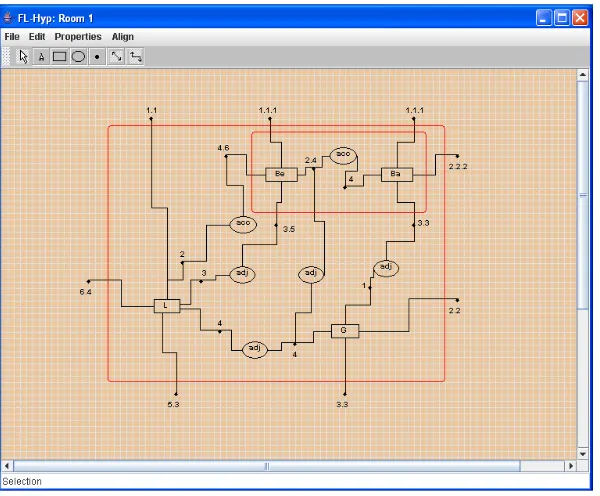This screenshot has height=496, width=600.
Task: Select the arrow Selection tool
Action: pos(23,57)
